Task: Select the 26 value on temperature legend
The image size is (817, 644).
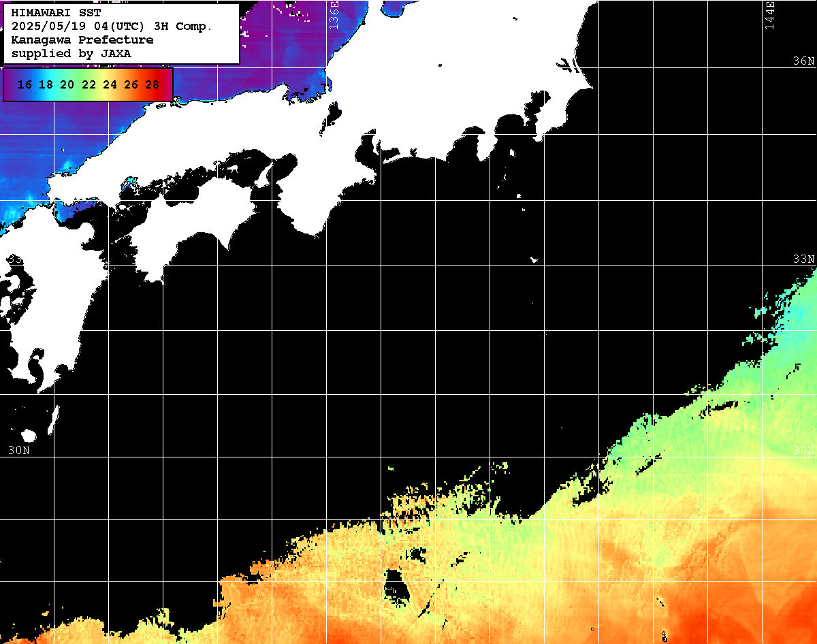Action: 131,85
